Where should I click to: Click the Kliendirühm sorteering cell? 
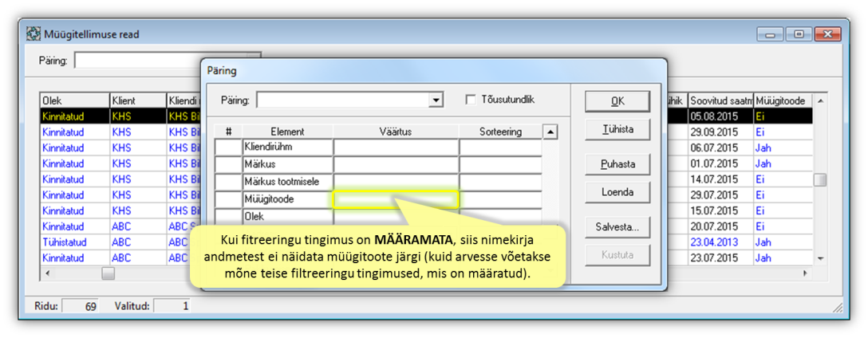500,147
